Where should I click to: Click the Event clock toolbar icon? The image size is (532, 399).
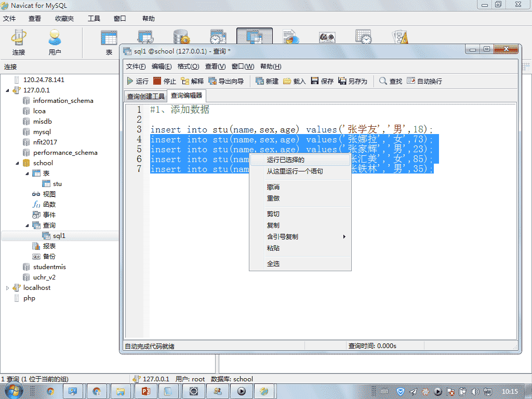point(218,37)
